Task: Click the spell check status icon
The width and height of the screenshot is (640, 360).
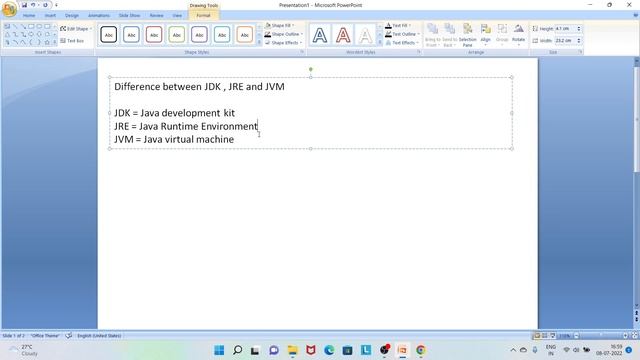Action: [69, 336]
